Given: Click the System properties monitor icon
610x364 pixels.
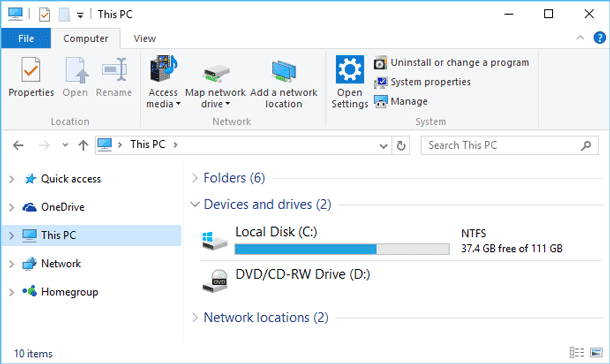Looking at the screenshot, I should (380, 82).
